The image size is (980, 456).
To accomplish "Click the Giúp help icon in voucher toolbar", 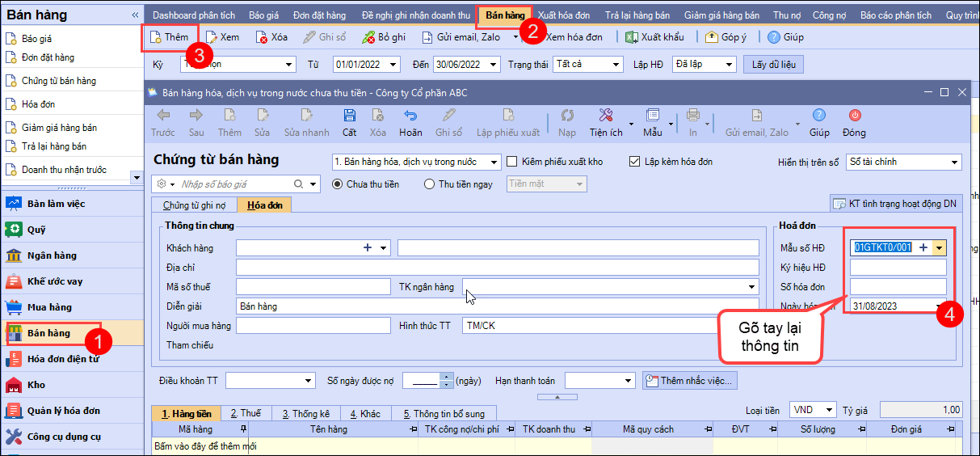I will point(819,116).
